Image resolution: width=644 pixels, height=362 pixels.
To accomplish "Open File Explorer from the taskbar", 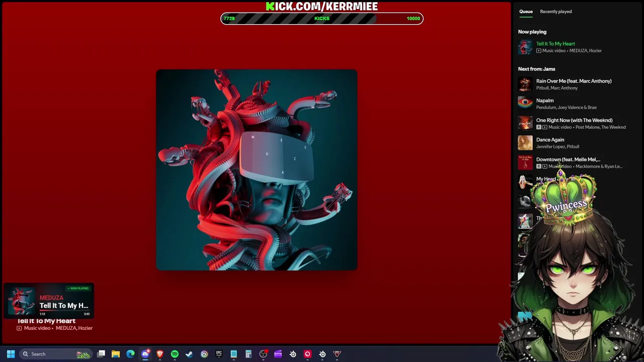I will [116, 354].
